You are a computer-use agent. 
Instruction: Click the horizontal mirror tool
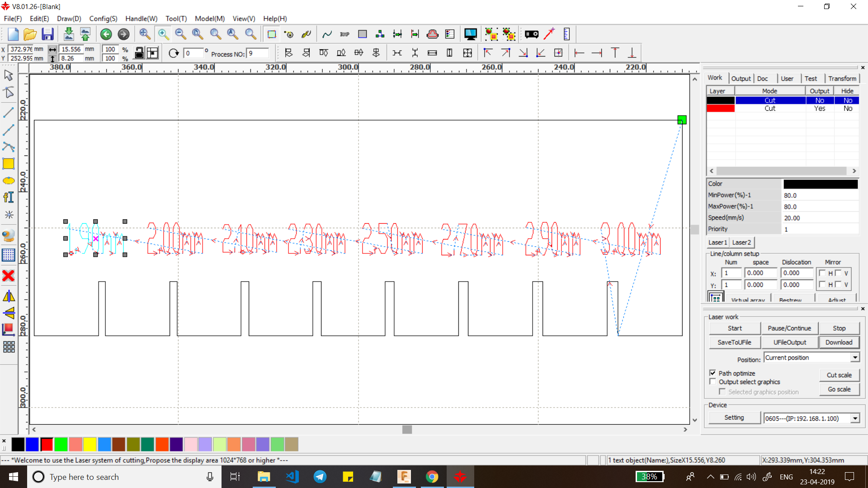(x=9, y=296)
